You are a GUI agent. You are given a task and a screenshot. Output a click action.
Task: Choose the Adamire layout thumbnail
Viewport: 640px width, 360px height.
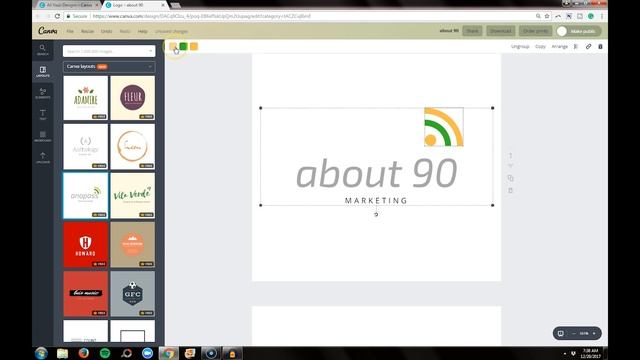[86, 98]
